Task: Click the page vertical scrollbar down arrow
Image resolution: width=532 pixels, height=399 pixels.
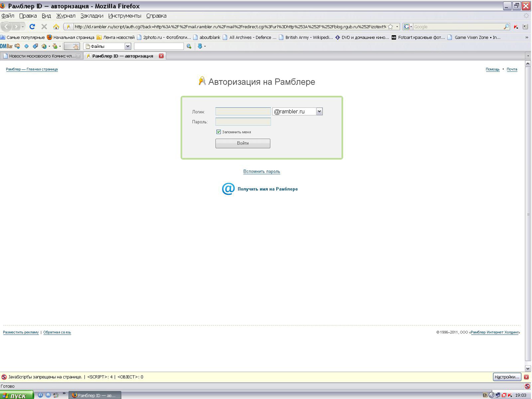Action: 528,368
